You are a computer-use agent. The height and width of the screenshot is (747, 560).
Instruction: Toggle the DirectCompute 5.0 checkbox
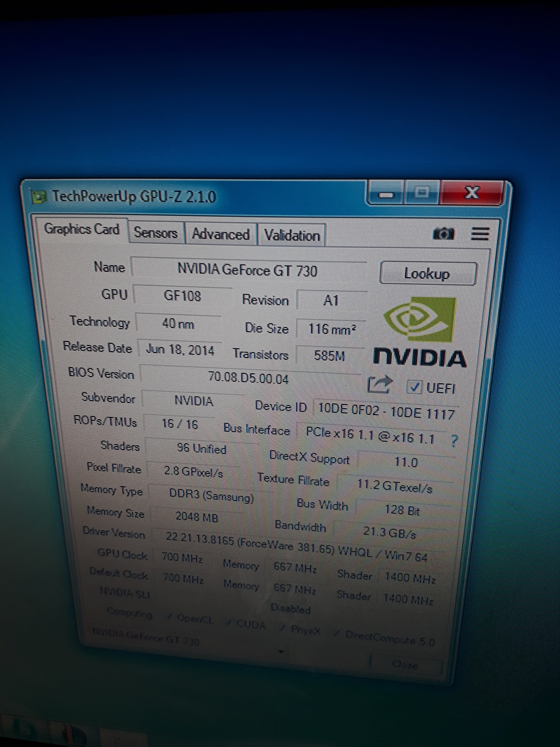pyautogui.click(x=337, y=633)
